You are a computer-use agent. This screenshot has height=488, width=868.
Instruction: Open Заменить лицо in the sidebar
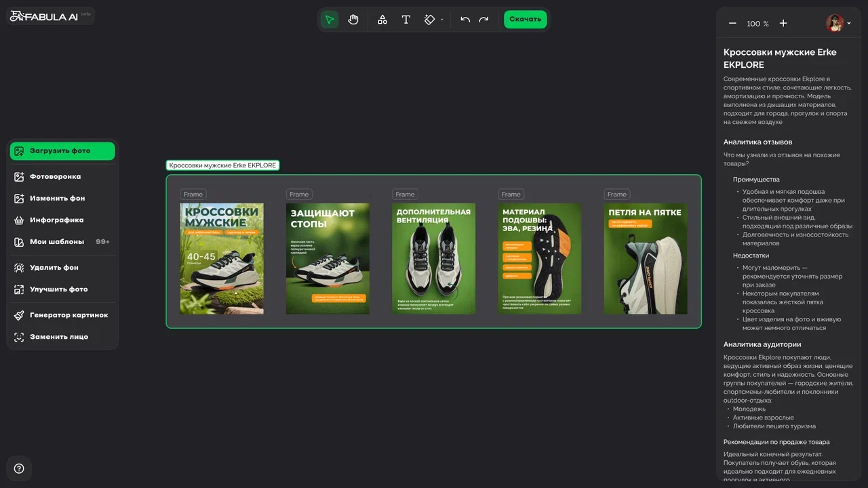pyautogui.click(x=62, y=337)
